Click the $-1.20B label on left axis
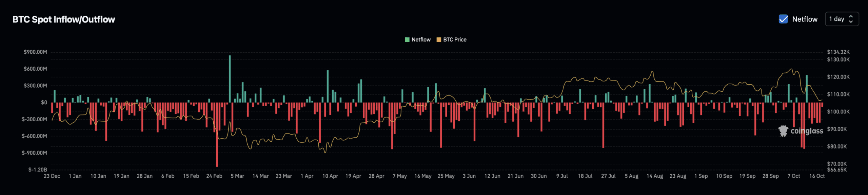Viewport: 868px width, 195px height. coord(38,170)
